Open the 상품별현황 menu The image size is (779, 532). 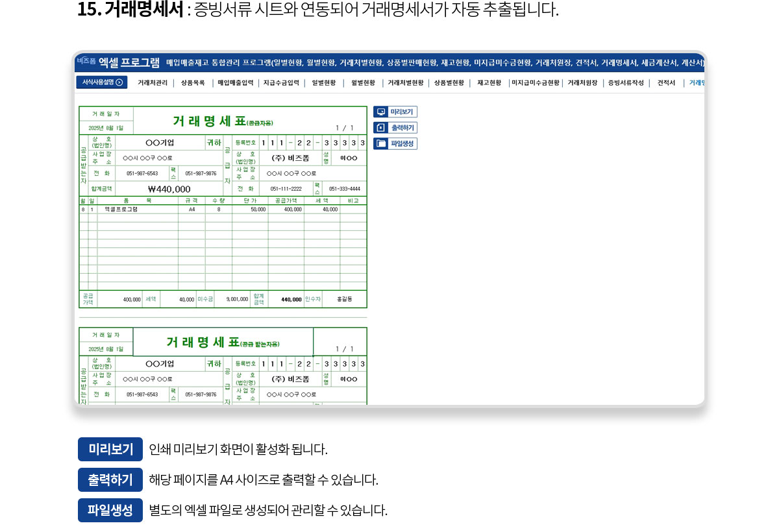coord(449,83)
